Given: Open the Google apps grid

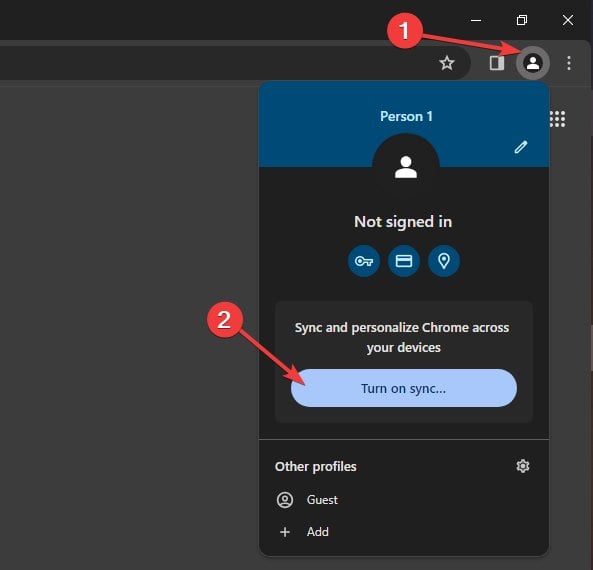Looking at the screenshot, I should click(557, 119).
